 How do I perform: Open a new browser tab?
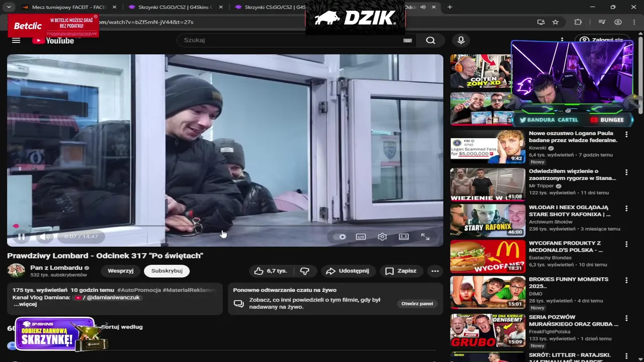coord(450,7)
